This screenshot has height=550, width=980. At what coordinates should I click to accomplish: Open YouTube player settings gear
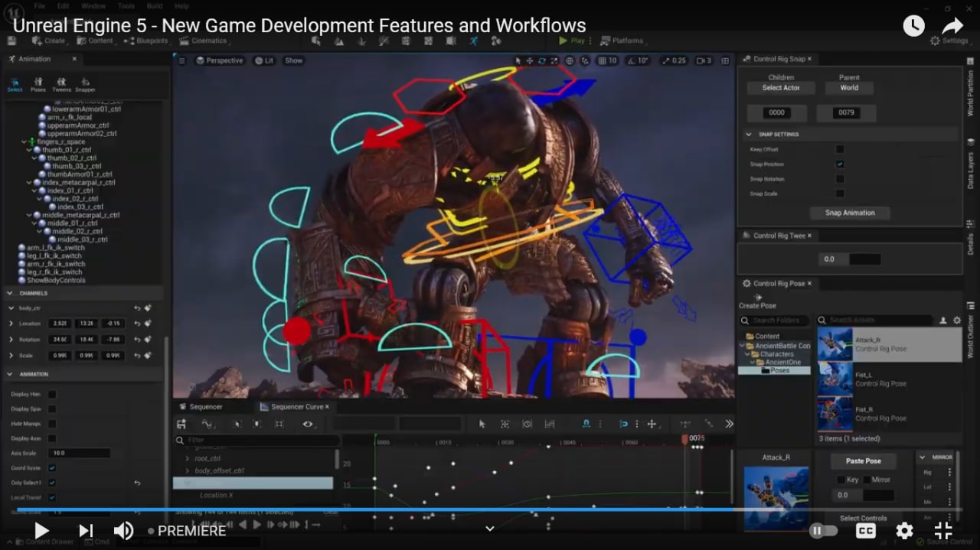[x=904, y=530]
